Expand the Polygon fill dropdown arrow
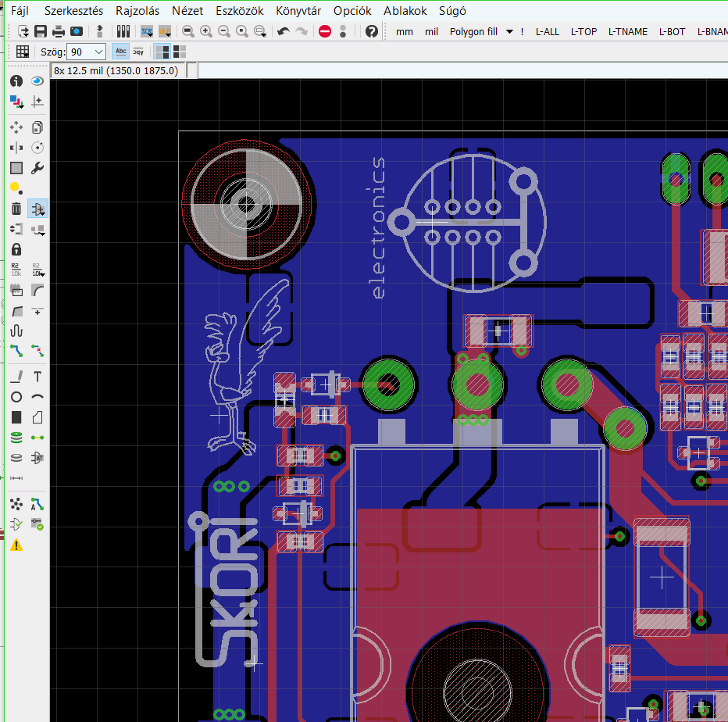The height and width of the screenshot is (722, 728). [x=509, y=32]
